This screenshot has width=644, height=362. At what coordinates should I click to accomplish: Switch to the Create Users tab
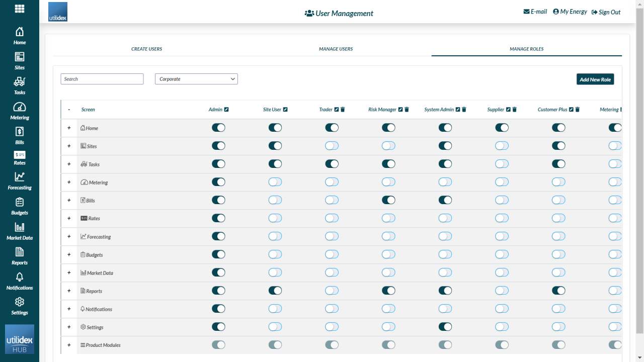click(146, 49)
